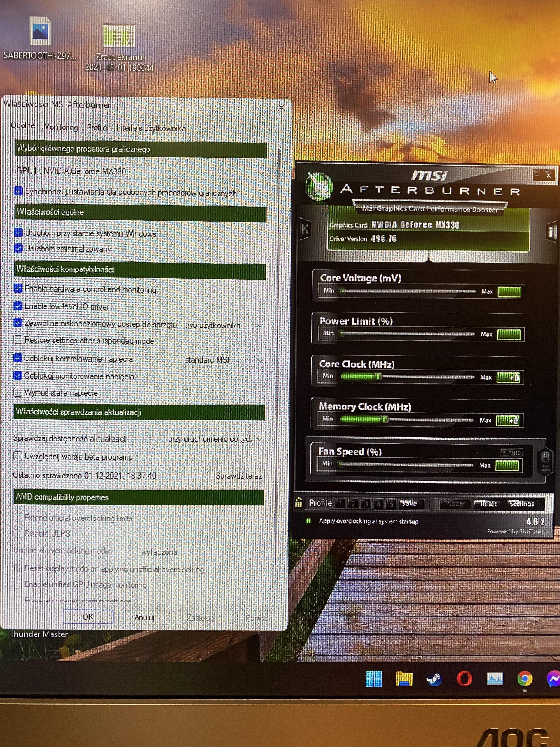Screen dimensions: 560x747
Task: Toggle the apply overclocking at startup indicator
Action: 308,521
